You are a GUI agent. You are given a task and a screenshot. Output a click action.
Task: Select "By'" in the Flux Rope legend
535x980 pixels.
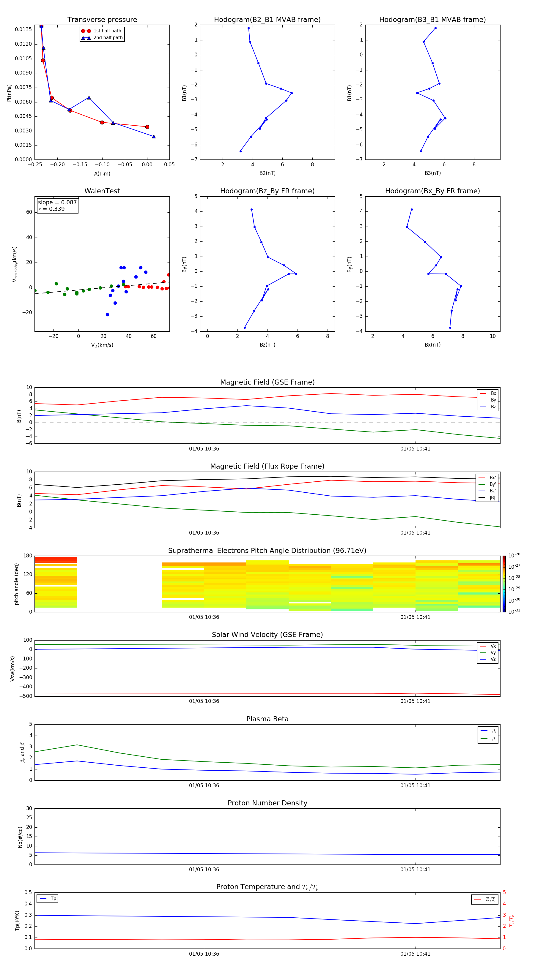click(x=487, y=484)
